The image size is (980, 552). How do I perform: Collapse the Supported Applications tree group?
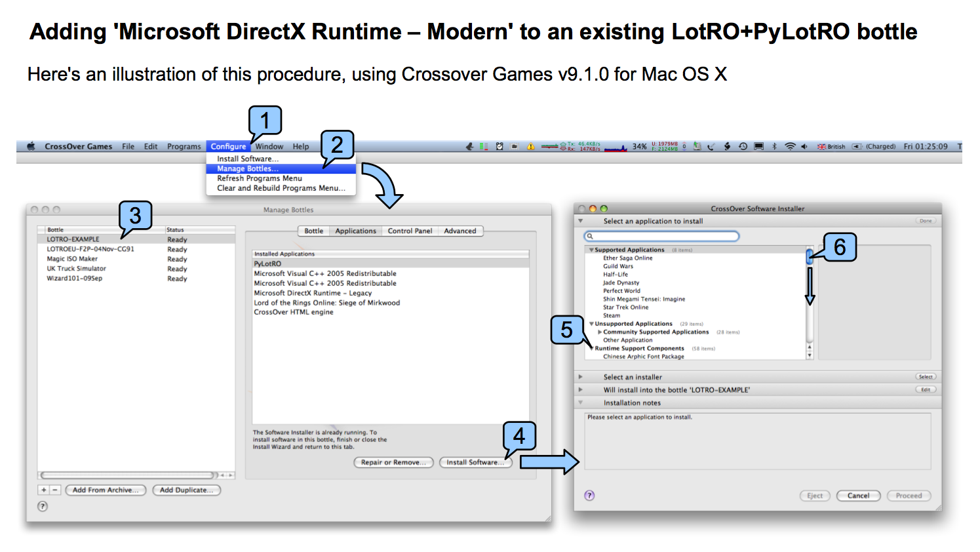(591, 250)
